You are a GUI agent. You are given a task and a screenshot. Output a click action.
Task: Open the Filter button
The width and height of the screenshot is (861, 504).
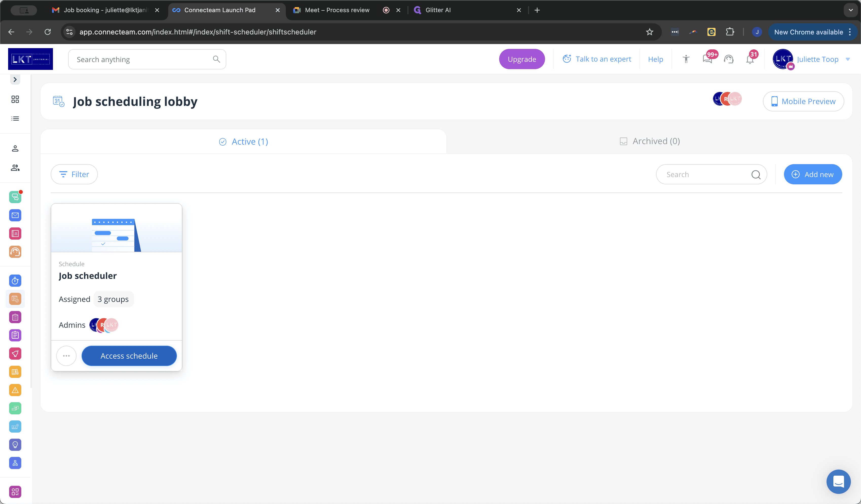[x=74, y=175]
